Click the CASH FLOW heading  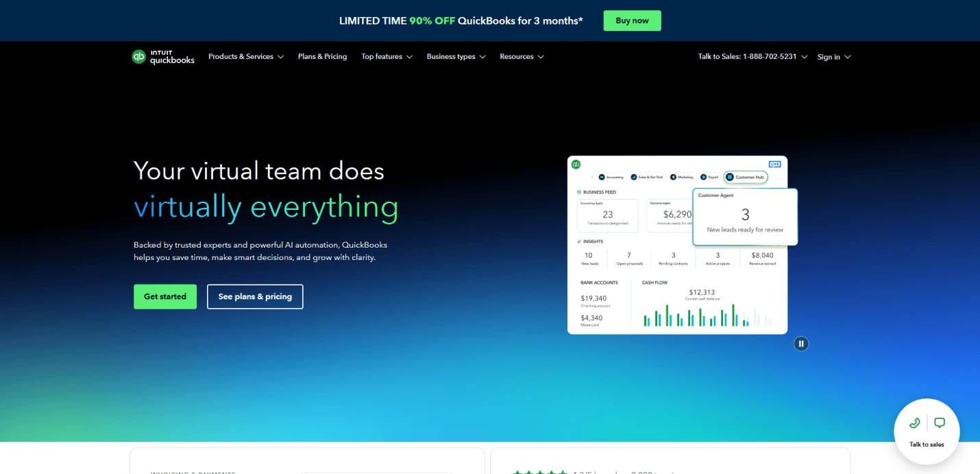(x=654, y=283)
